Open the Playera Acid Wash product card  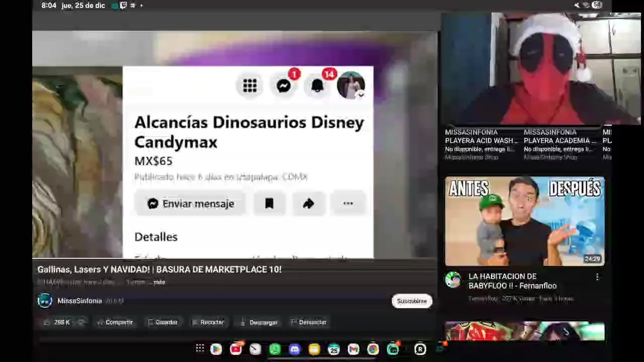pyautogui.click(x=481, y=144)
